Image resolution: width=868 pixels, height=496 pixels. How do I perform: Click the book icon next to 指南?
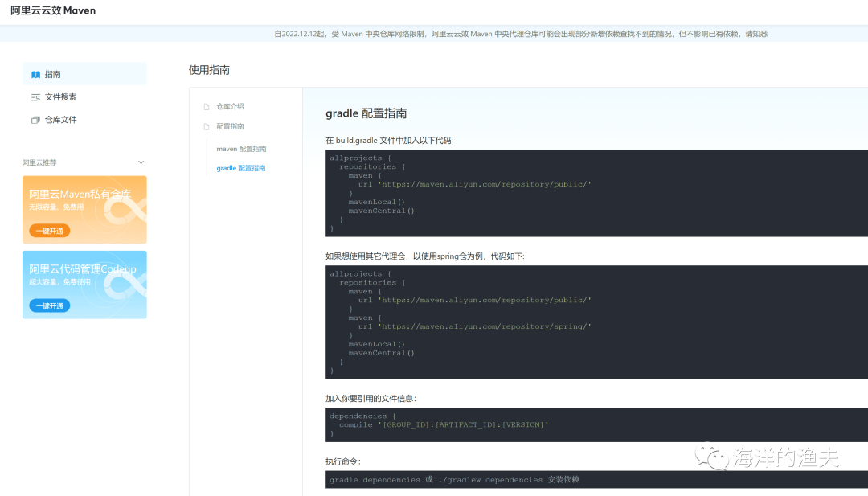pos(35,74)
